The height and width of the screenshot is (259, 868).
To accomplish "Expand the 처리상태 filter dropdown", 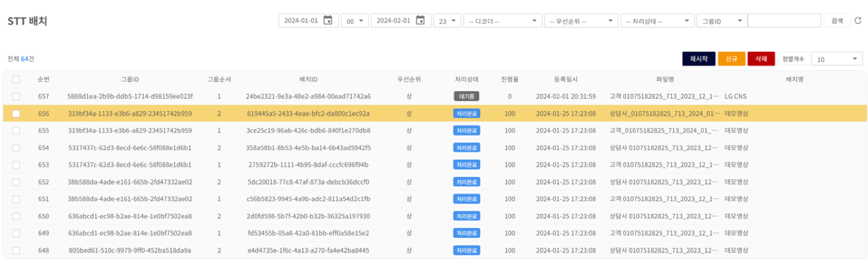I will [x=658, y=20].
